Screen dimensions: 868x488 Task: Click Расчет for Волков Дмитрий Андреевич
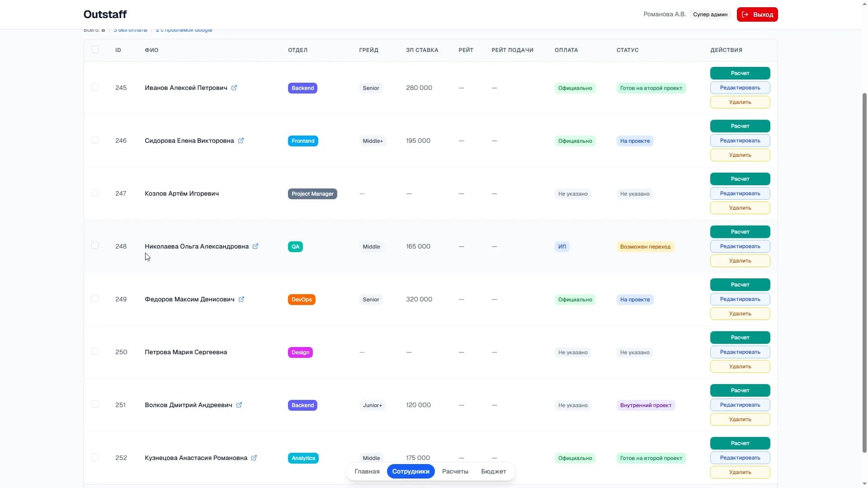pos(740,390)
